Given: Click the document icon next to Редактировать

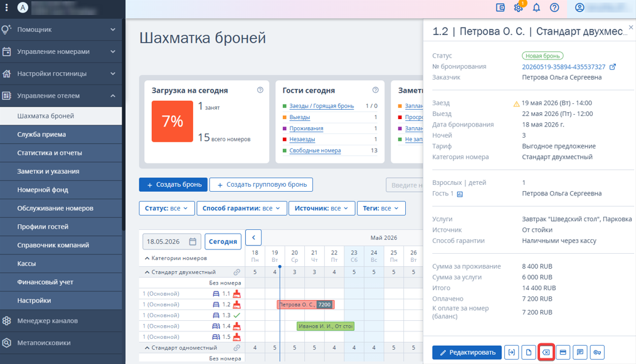Looking at the screenshot, I should point(529,352).
